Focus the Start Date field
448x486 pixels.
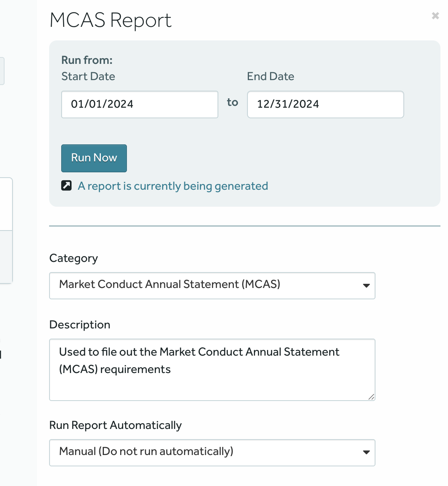pos(139,104)
